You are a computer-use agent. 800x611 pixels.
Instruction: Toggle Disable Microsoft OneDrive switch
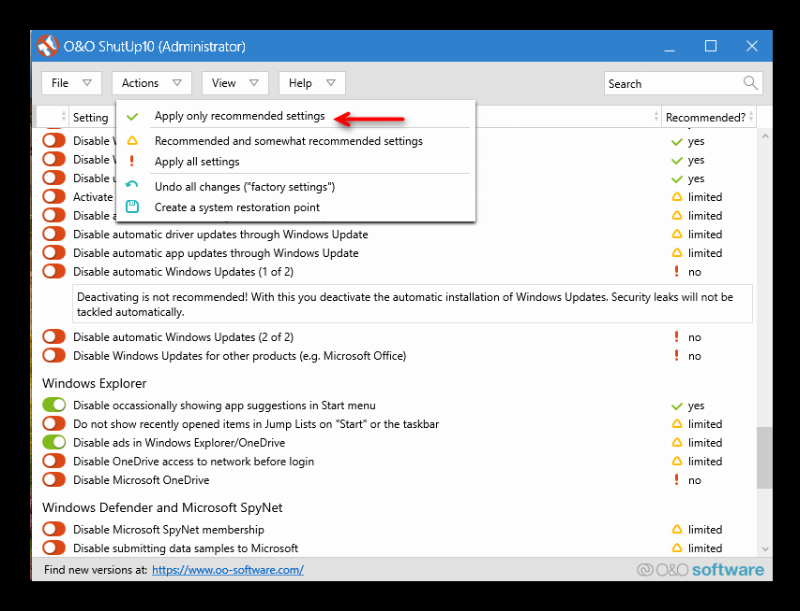tap(54, 480)
